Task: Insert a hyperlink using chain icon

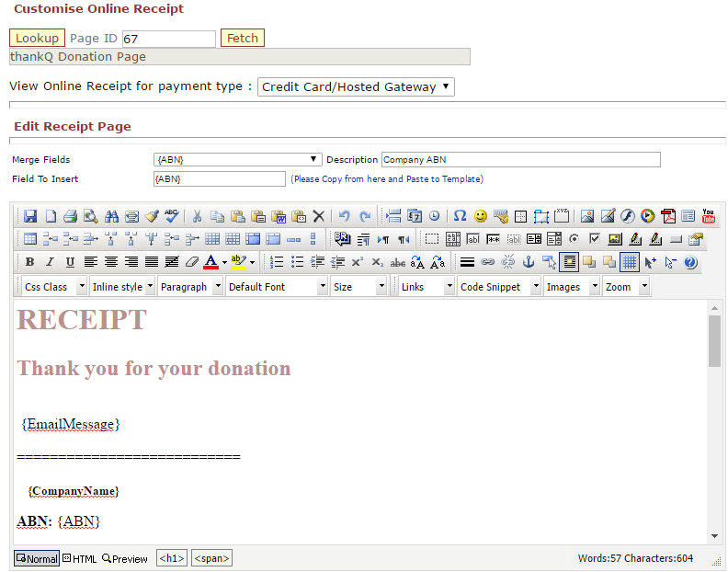Action: (487, 262)
